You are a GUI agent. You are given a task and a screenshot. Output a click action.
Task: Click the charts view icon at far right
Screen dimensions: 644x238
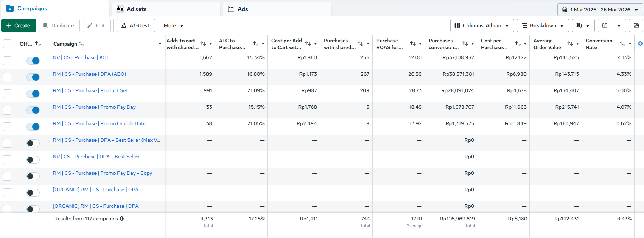click(x=636, y=25)
